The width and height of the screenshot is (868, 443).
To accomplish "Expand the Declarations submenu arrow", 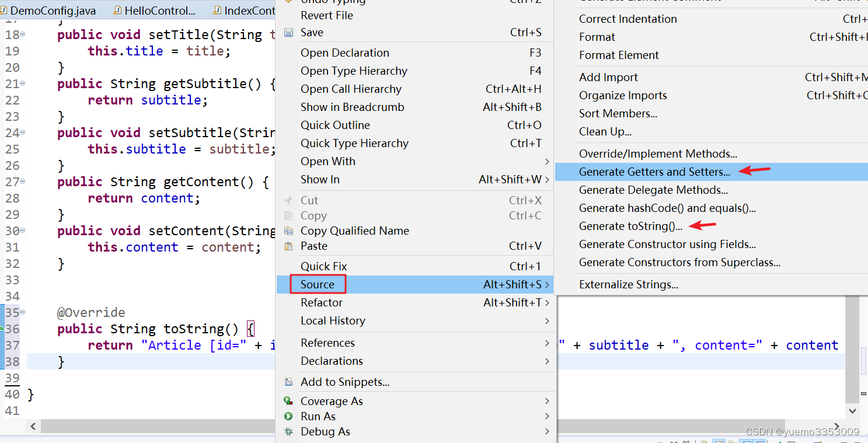I will 547,361.
